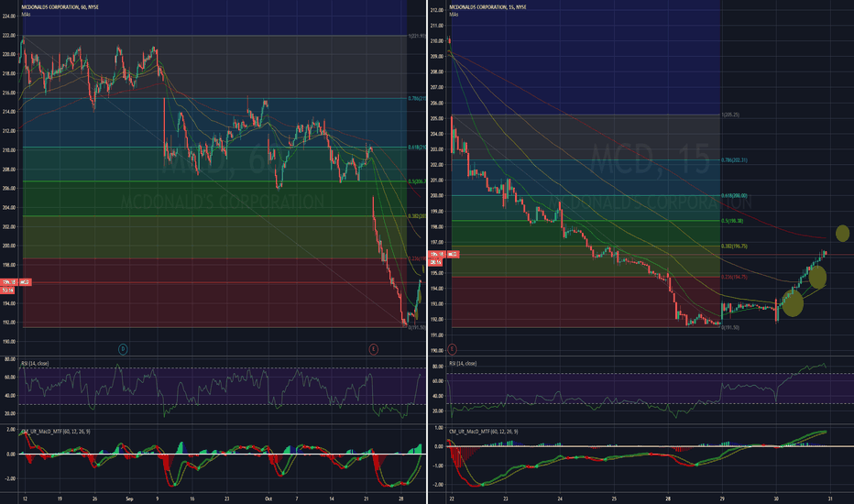Click the 'Oct' label on the left time axis

point(268,499)
